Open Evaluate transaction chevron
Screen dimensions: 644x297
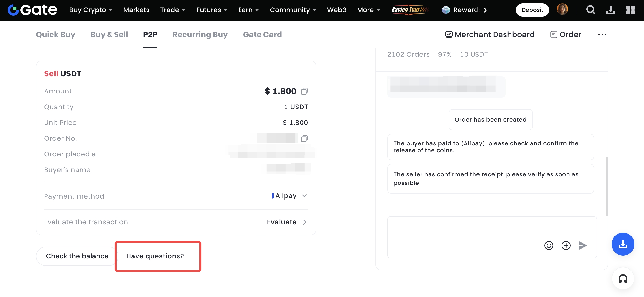(304, 222)
